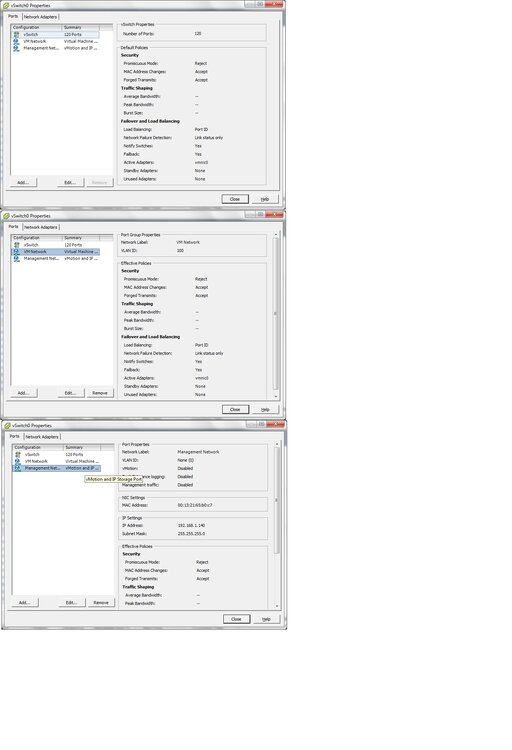The image size is (512, 750).
Task: Click scrollbar thumb in Port Group Properties window
Action: click(x=276, y=314)
